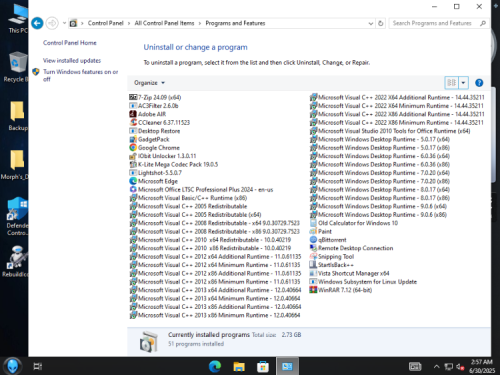Open Microsoft Edge from the taskbar
The image size is (500, 375).
[x=215, y=367]
